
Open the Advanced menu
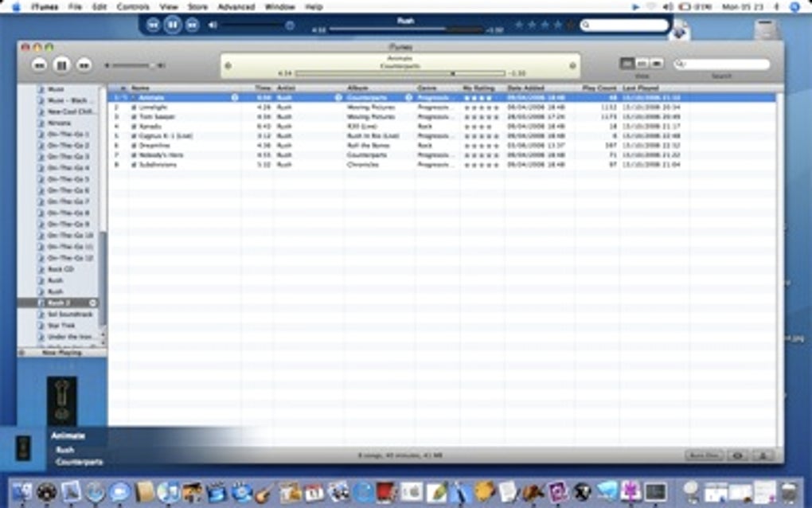click(236, 6)
